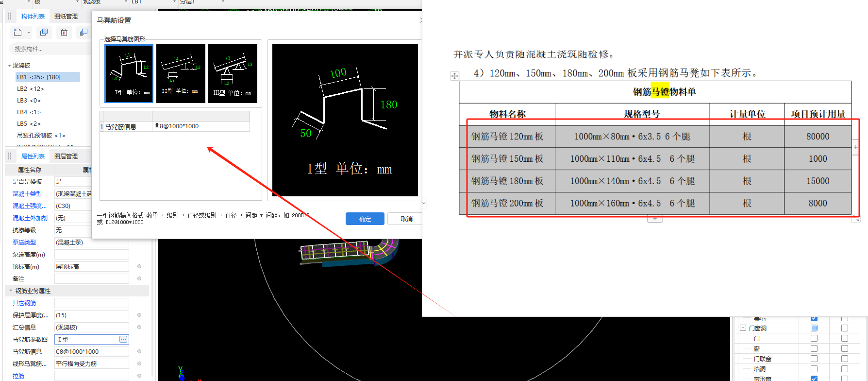
Task: Toggle the 拉筋 row radio dot
Action: [x=139, y=376]
